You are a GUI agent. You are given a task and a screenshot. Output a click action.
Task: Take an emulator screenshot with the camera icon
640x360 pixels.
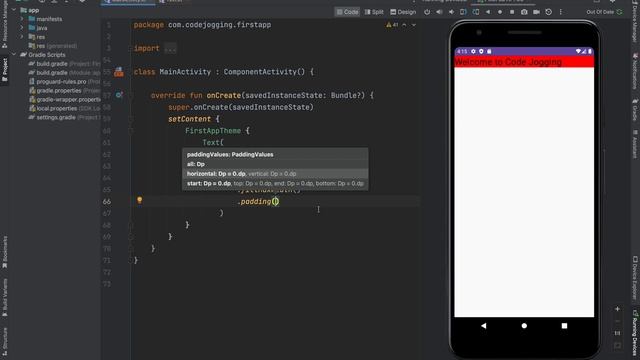[x=524, y=12]
